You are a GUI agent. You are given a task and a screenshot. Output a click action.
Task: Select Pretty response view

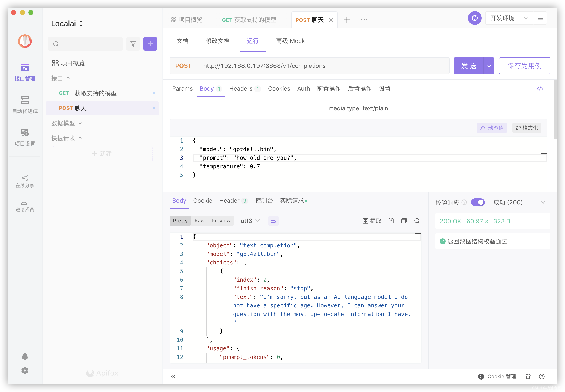pyautogui.click(x=180, y=221)
